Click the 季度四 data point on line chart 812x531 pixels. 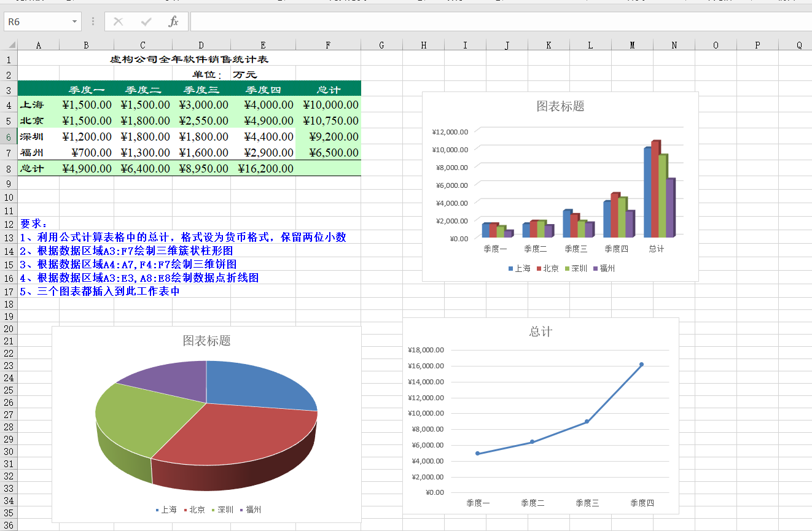click(x=641, y=365)
